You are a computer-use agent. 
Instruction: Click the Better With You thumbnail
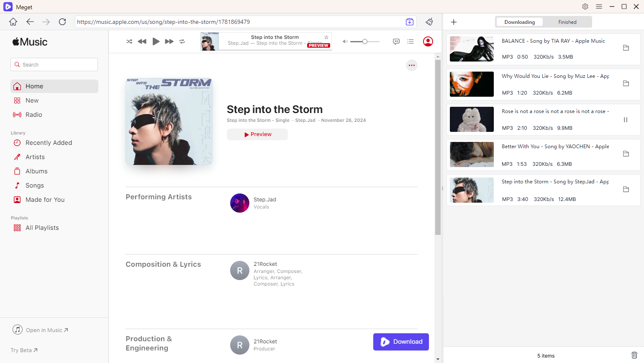pyautogui.click(x=472, y=154)
